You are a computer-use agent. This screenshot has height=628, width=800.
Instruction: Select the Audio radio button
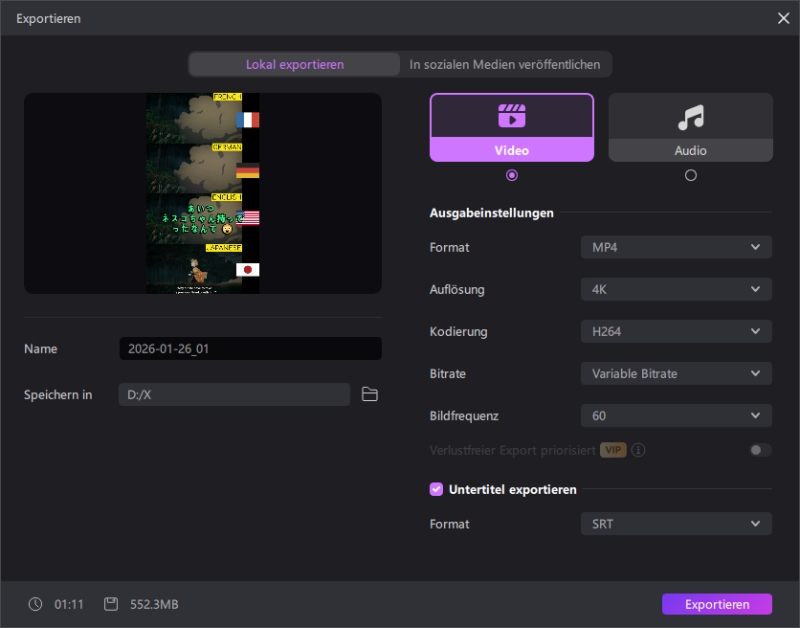[x=690, y=175]
